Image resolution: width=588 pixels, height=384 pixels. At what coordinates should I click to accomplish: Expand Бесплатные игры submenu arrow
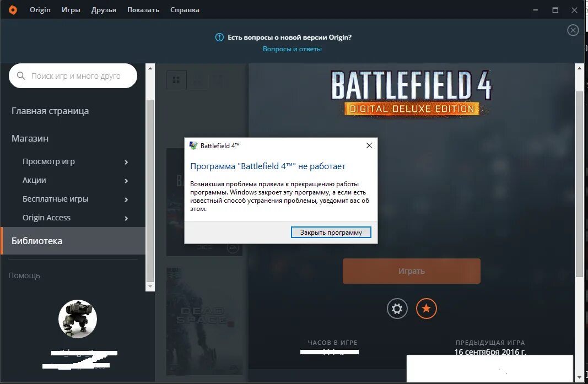(x=126, y=199)
